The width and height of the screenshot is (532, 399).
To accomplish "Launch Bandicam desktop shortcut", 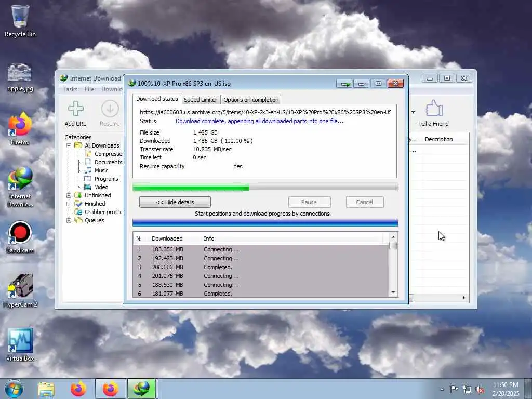I will 20,237.
